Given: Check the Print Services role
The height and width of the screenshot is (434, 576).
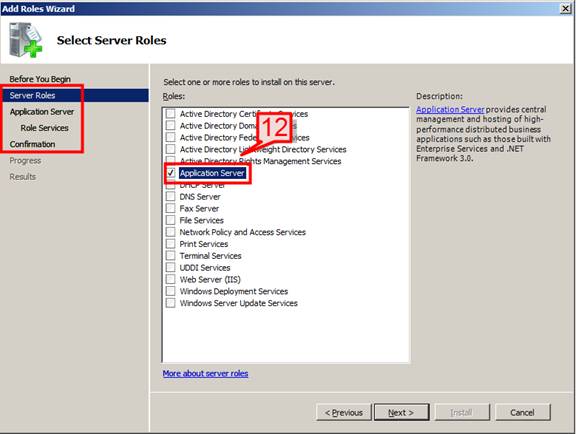Looking at the screenshot, I should click(x=170, y=244).
